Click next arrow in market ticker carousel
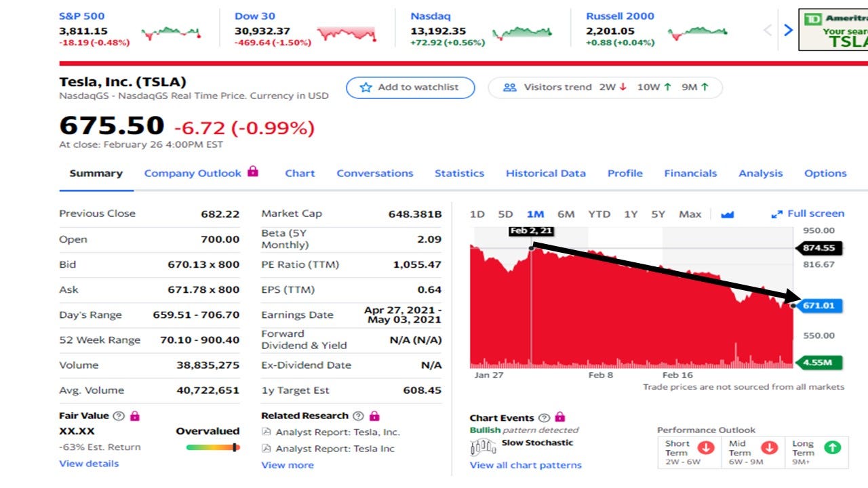Viewport: 868px width, 488px height. click(x=788, y=30)
